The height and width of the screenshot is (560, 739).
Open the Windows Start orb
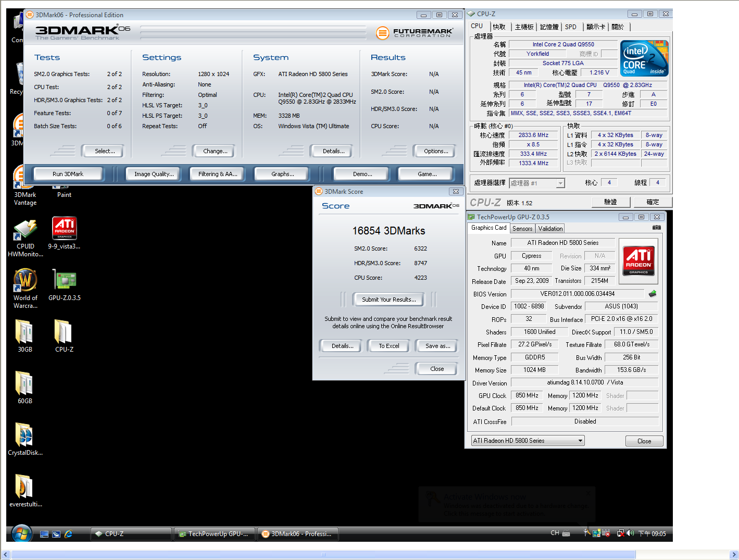[21, 533]
